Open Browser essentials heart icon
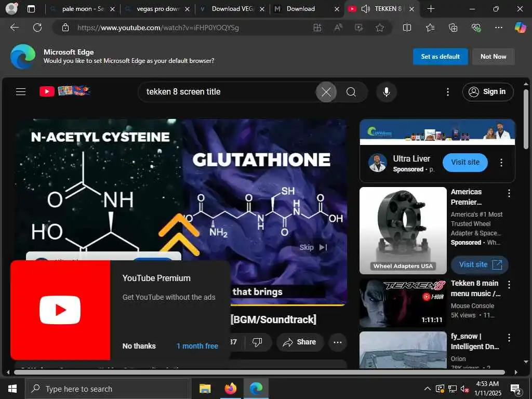532x399 pixels. tap(476, 28)
